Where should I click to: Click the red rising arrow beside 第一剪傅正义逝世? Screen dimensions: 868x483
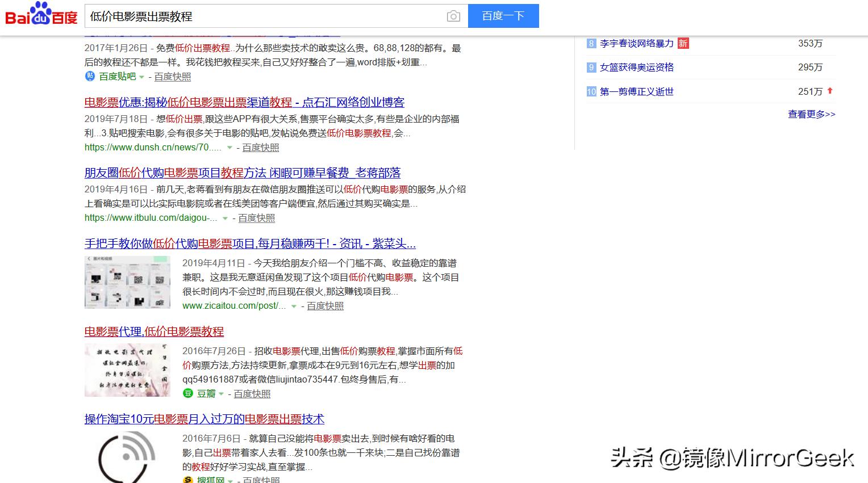tap(830, 91)
